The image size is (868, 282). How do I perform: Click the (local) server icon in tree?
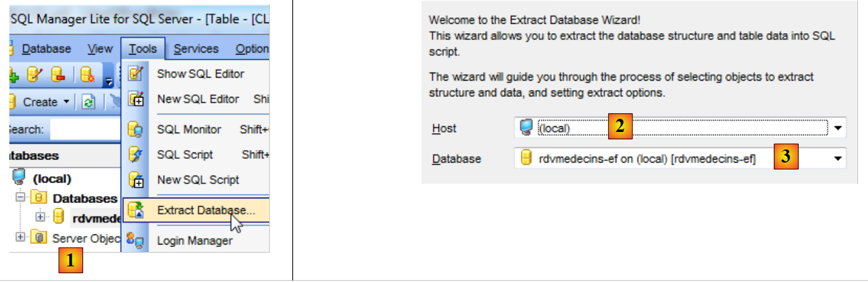pyautogui.click(x=19, y=178)
